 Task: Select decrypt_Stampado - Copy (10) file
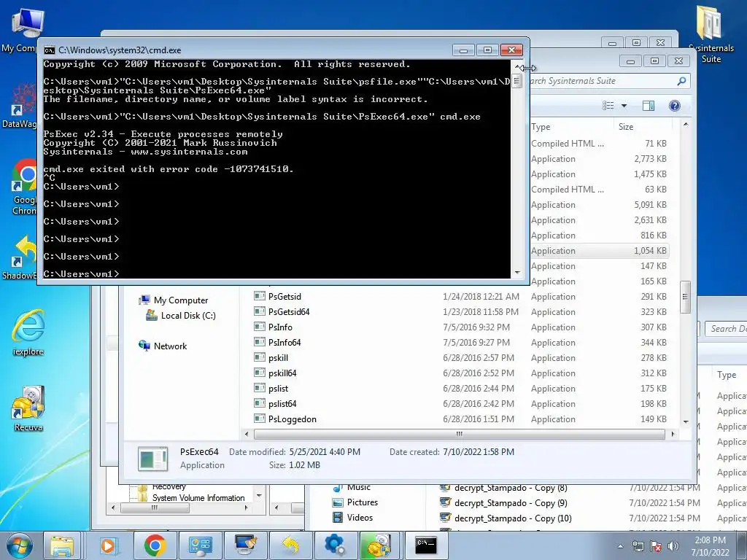pos(513,518)
